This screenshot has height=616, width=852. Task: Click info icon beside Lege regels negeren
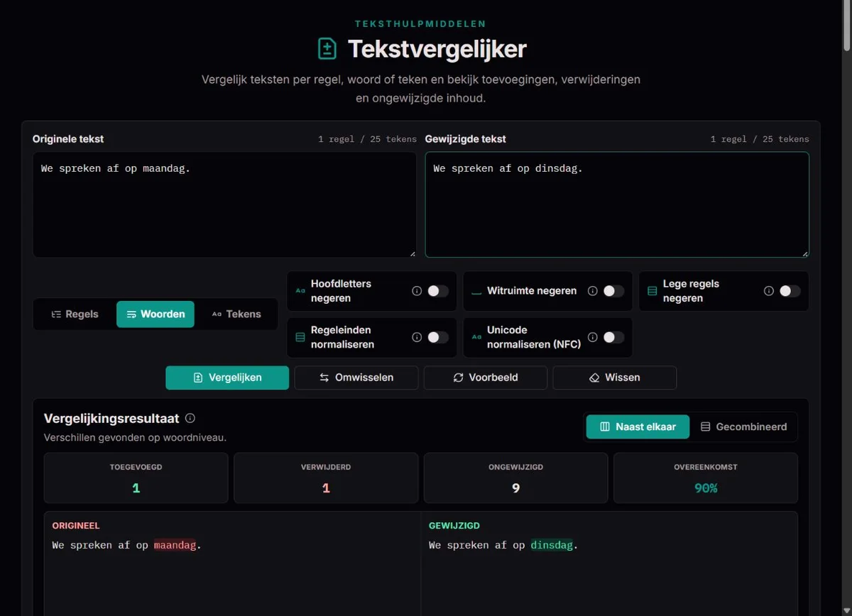[x=769, y=291]
